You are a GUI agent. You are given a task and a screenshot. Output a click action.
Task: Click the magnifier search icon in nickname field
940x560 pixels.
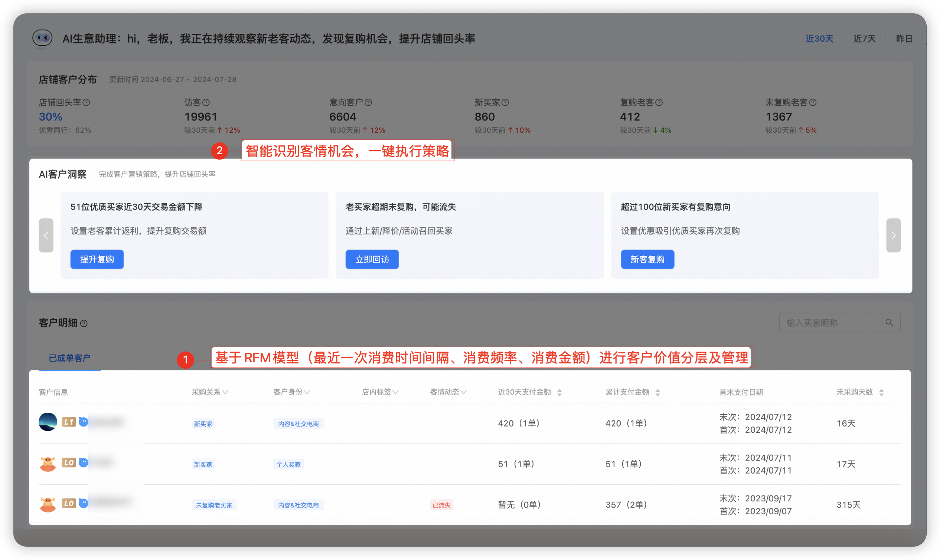pyautogui.click(x=889, y=323)
